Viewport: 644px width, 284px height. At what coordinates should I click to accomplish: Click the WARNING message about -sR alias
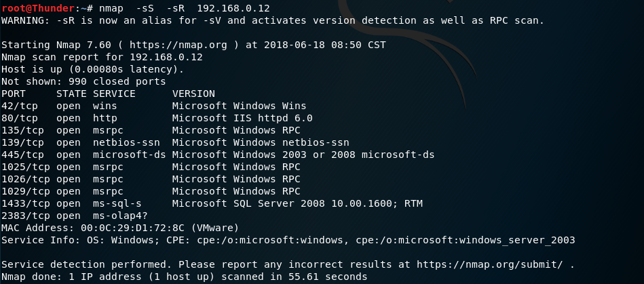click(x=273, y=20)
